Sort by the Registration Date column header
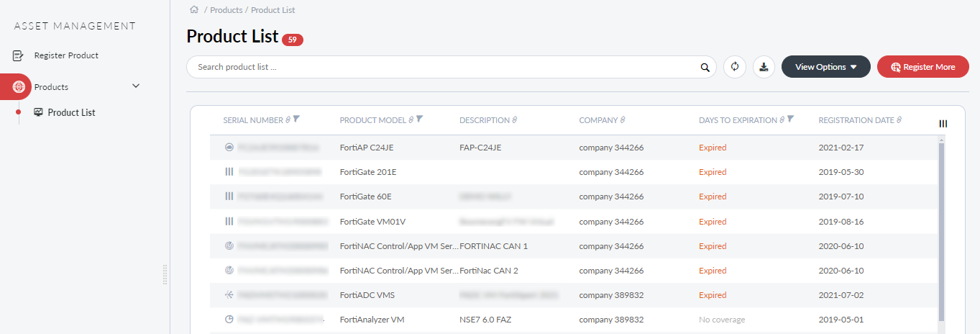The image size is (980, 334). pyautogui.click(x=856, y=120)
